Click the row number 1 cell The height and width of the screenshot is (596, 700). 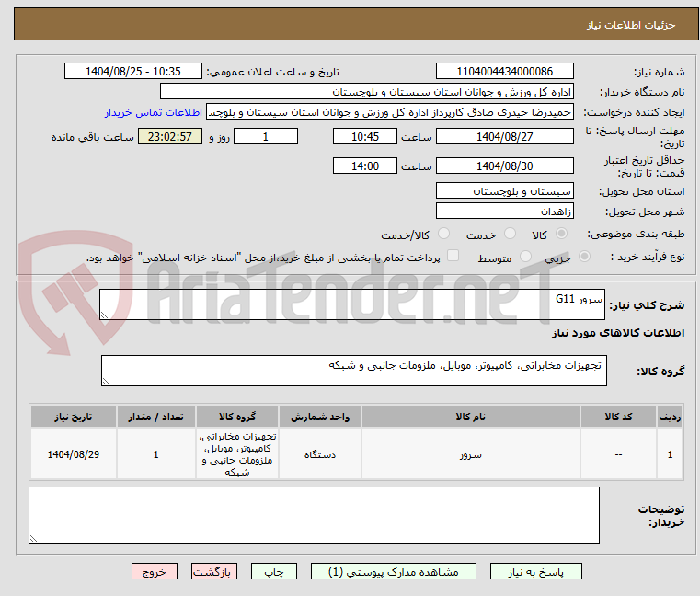[670, 454]
